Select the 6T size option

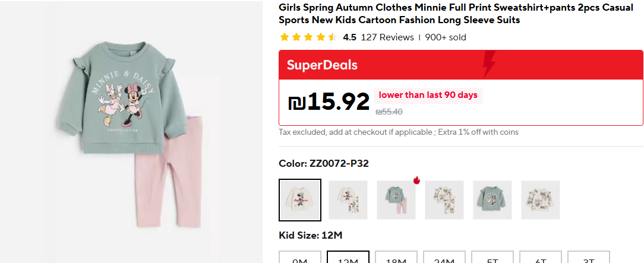541,258
